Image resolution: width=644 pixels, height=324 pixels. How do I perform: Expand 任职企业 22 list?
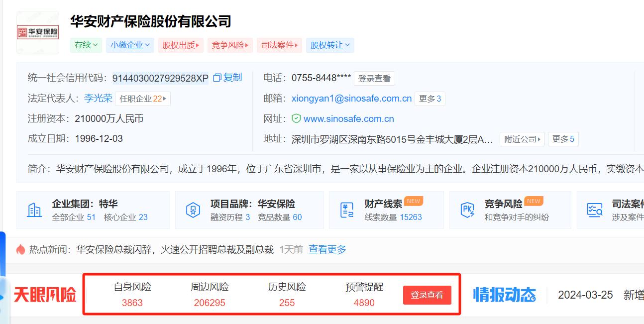coord(143,99)
